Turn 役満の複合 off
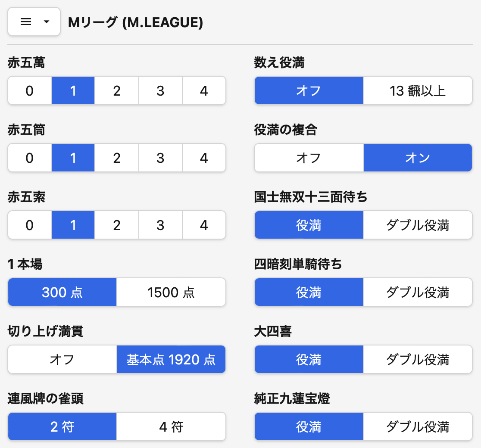The width and height of the screenshot is (481, 448). (309, 158)
